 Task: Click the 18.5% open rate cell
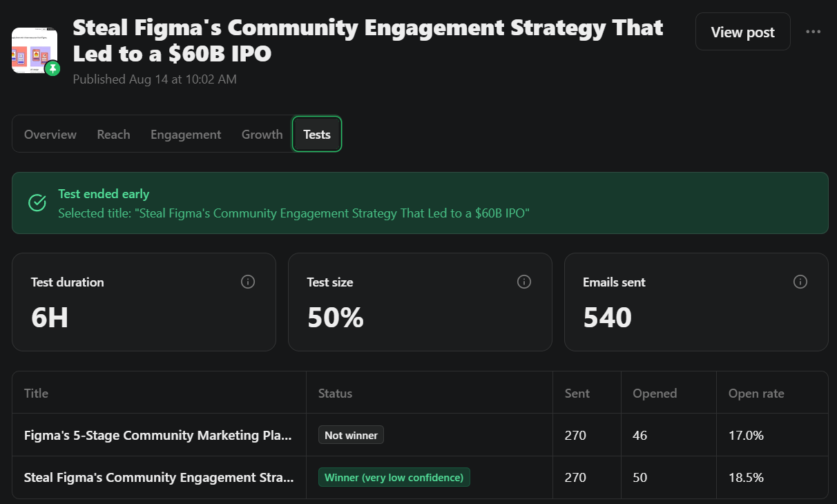746,478
